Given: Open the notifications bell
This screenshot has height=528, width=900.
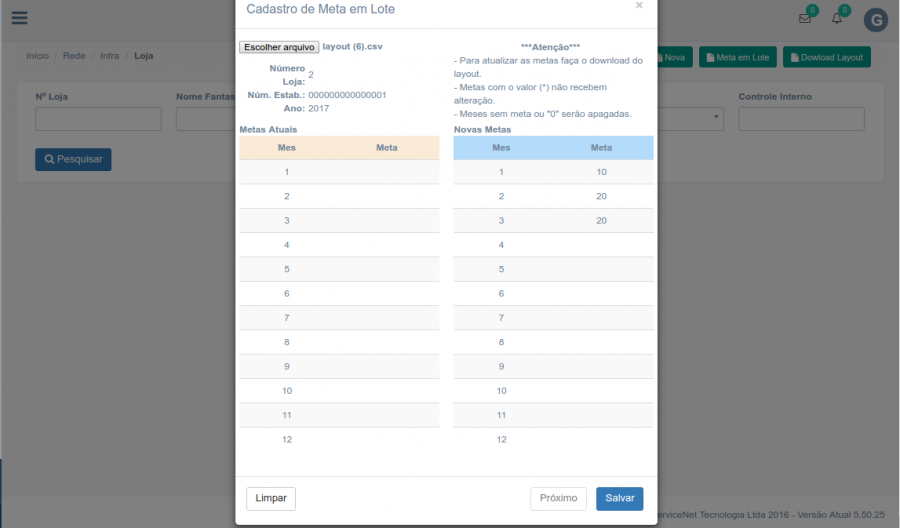Looking at the screenshot, I should [x=838, y=18].
